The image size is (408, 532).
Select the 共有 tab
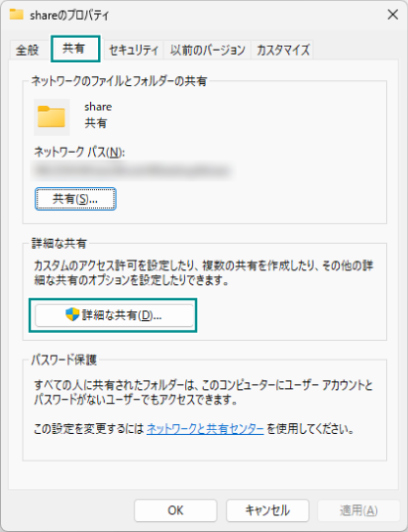pyautogui.click(x=73, y=49)
